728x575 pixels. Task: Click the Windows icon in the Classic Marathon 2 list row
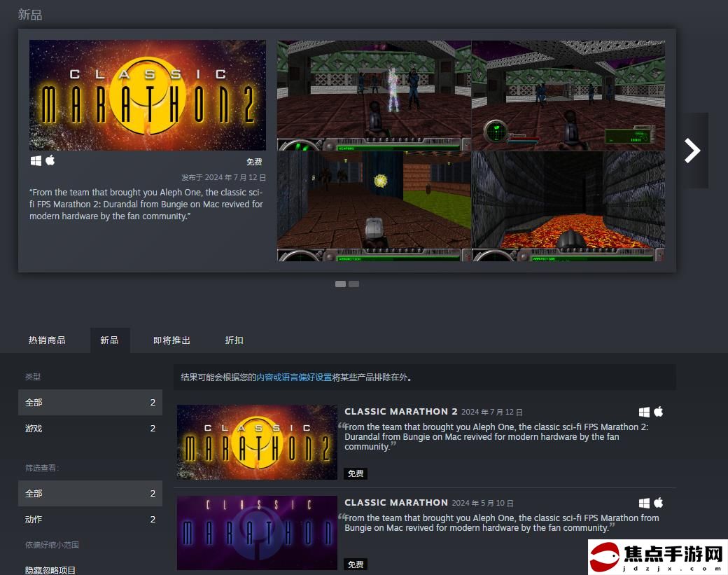[644, 412]
